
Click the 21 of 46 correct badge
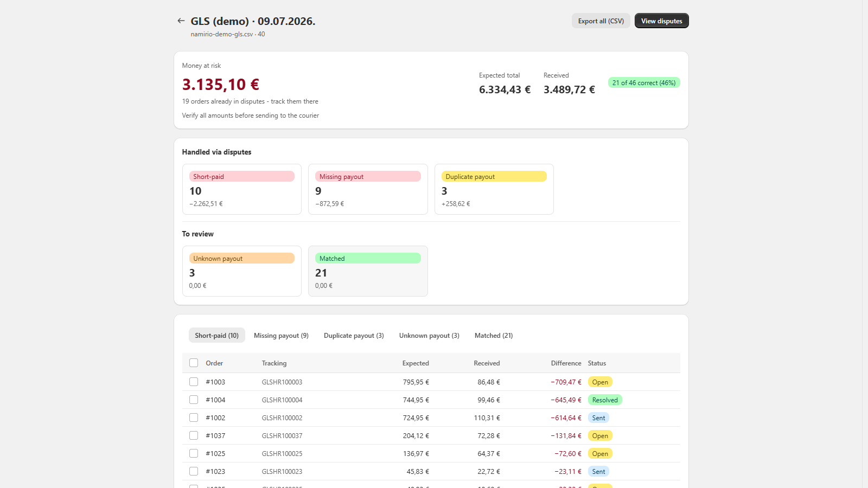[x=644, y=83]
